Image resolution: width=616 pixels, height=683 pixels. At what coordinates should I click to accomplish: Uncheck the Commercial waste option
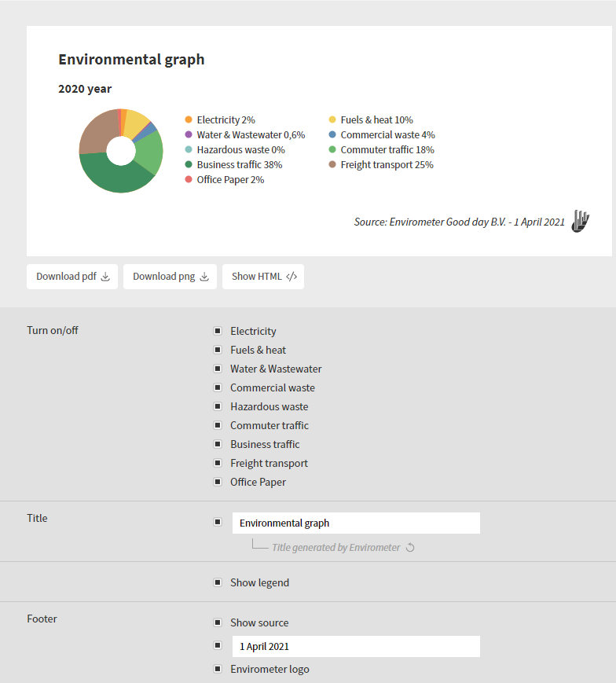[x=218, y=387]
